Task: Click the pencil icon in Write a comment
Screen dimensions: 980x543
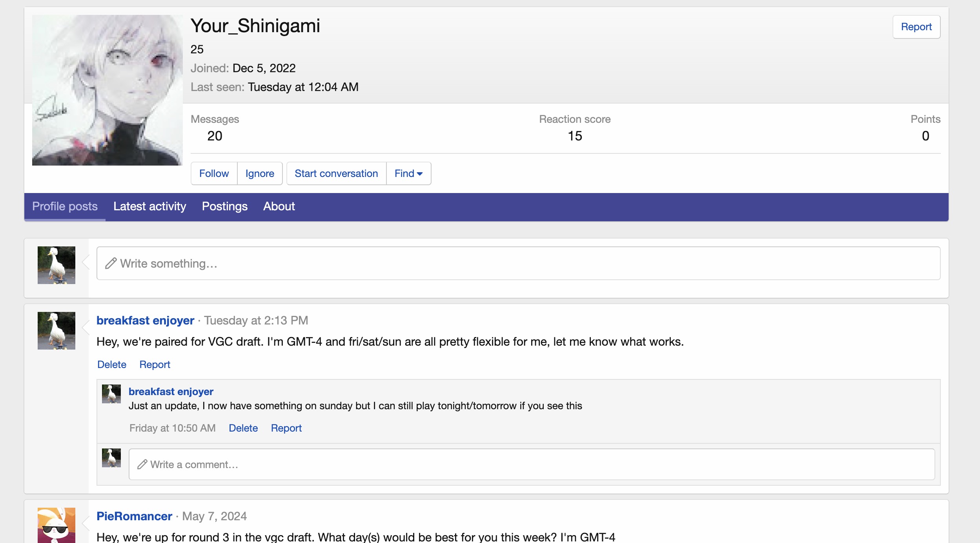Action: (x=142, y=465)
